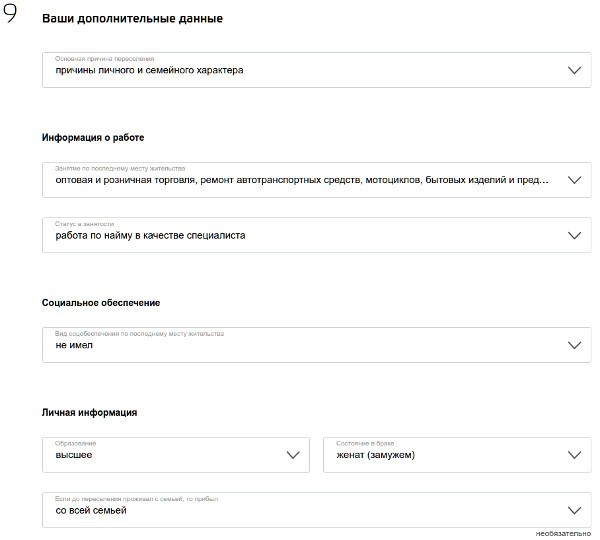Click chevron arrow on education field

[x=293, y=454]
